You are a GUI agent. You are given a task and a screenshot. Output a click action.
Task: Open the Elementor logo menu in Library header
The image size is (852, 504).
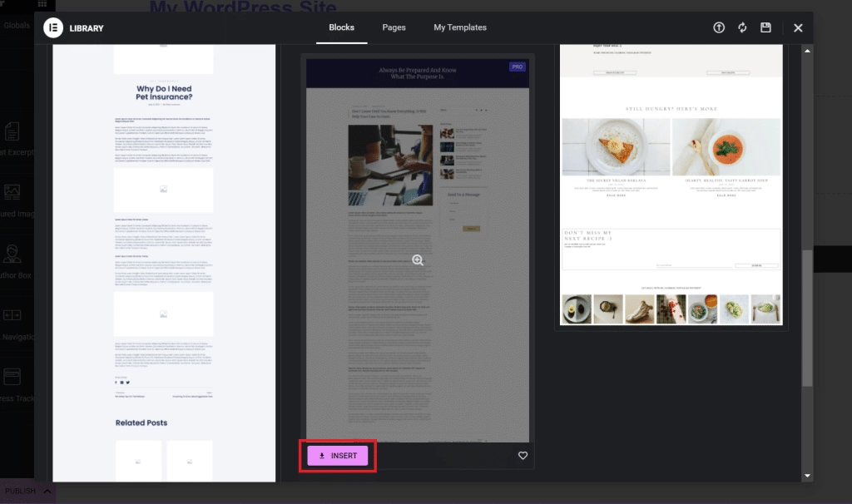(55, 27)
